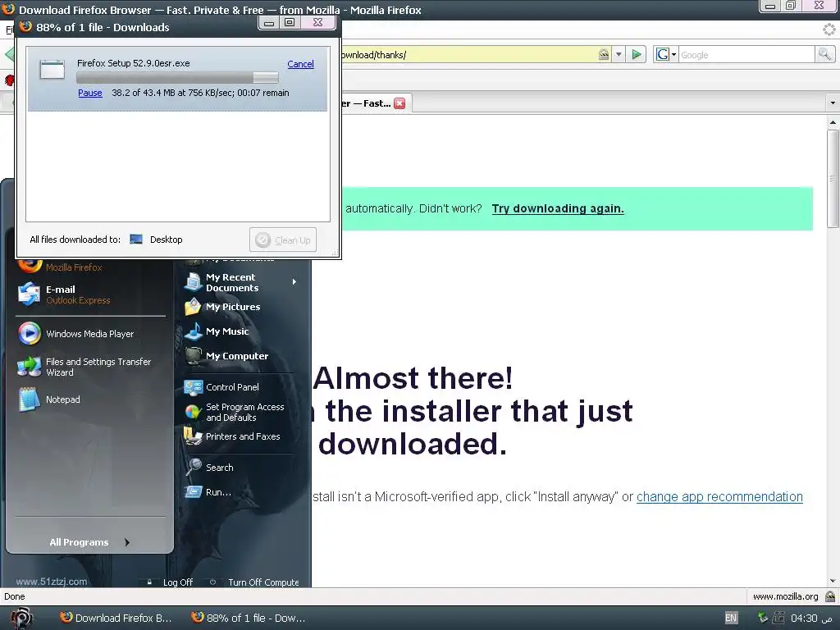Image resolution: width=840 pixels, height=630 pixels.
Task: Click the Desktop folder icon in Downloads
Action: (136, 240)
